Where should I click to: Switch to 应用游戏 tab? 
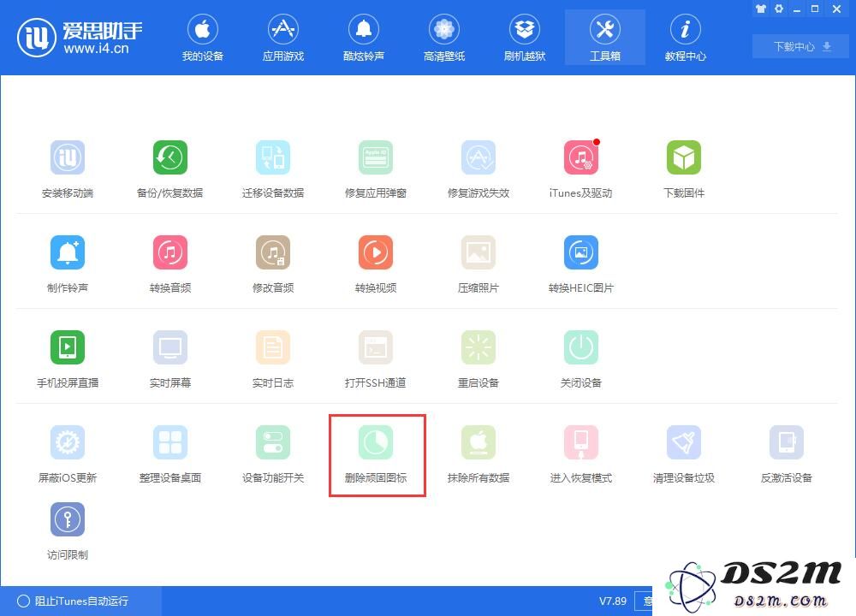(x=282, y=37)
